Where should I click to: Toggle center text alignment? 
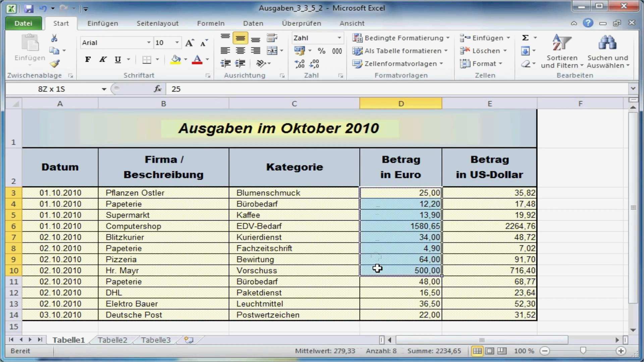(240, 50)
